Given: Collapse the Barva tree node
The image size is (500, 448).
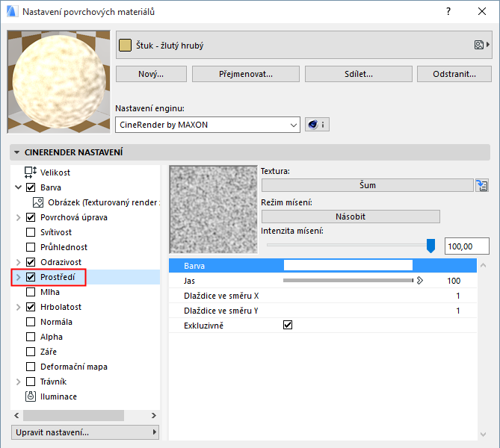Looking at the screenshot, I should (x=18, y=187).
